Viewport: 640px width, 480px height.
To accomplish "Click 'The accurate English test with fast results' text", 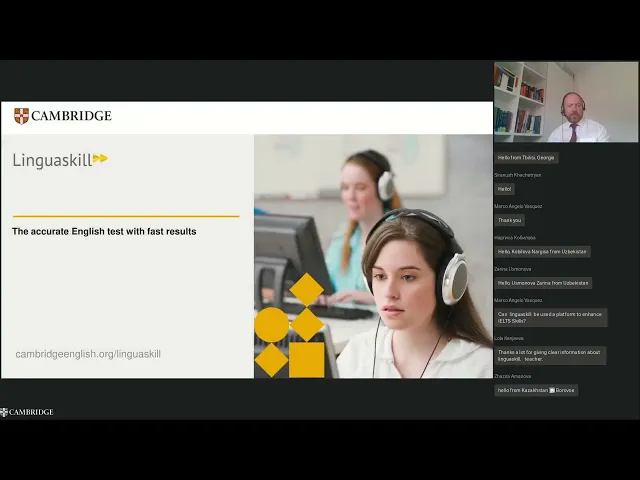I will click(x=104, y=231).
